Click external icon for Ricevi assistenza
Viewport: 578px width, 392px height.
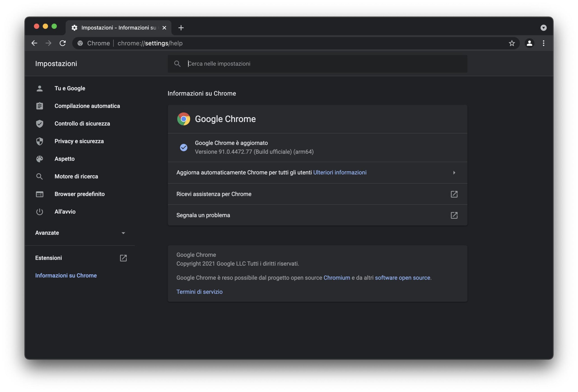(x=454, y=194)
